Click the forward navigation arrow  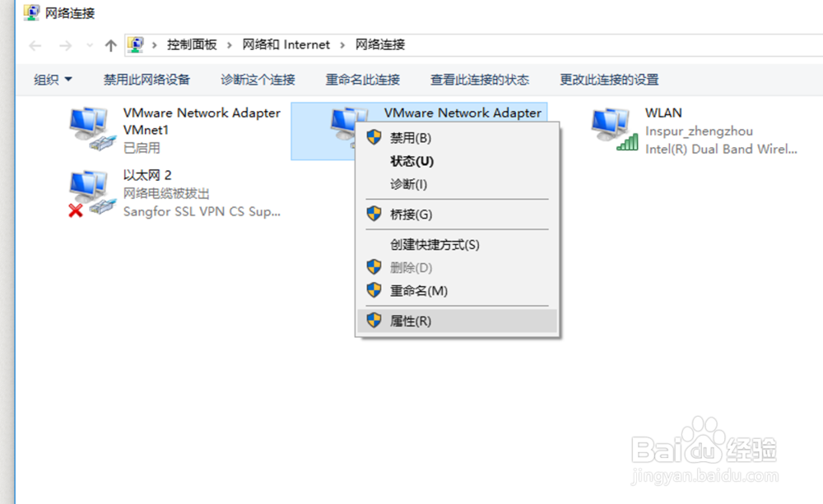[66, 45]
